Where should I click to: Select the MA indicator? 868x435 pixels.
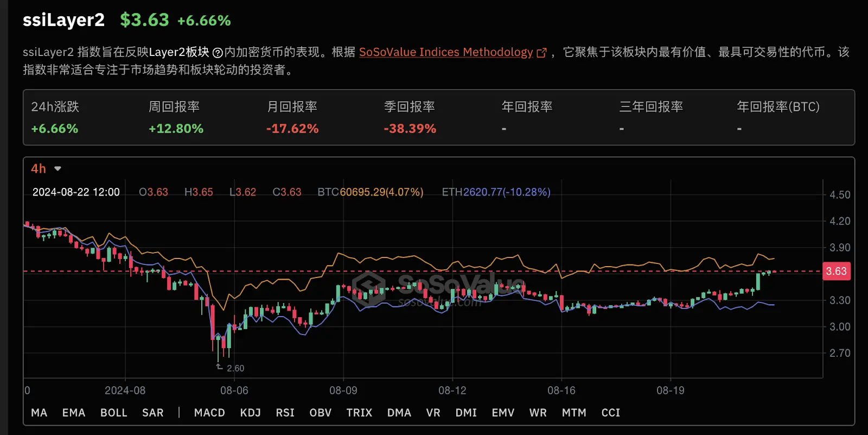point(39,413)
